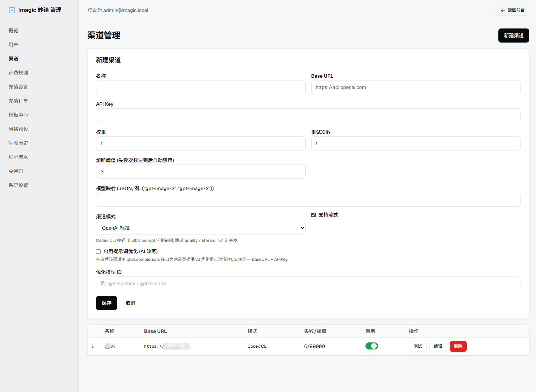Viewport: 536px width, 392px height.
Task: Enable the 启用提示词优化 checkbox
Action: click(98, 251)
